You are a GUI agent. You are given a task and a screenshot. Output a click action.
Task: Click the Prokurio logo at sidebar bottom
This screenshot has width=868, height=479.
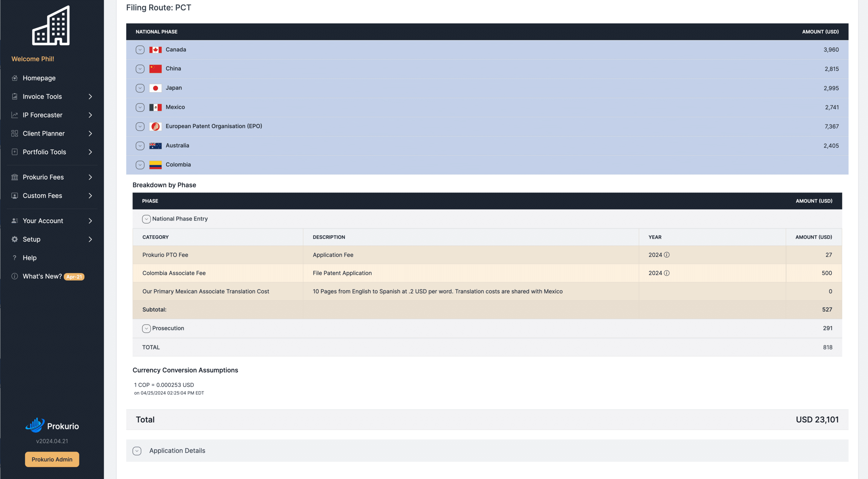pos(52,425)
